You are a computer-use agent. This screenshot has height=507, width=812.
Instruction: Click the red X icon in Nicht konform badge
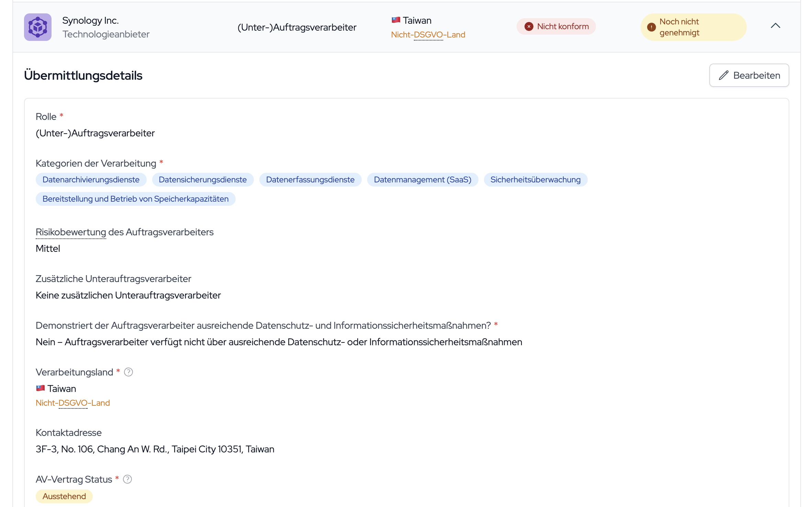coord(529,26)
